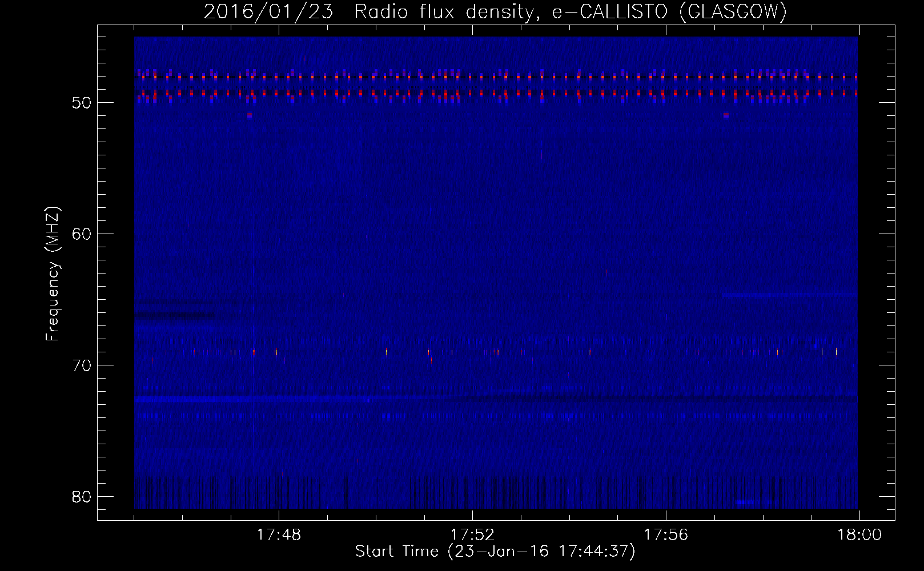Click the 17:52 time tick label
This screenshot has width=924, height=571.
pyautogui.click(x=472, y=535)
